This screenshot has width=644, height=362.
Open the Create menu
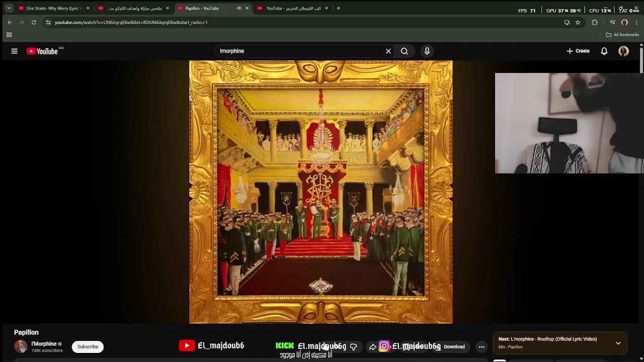[578, 51]
